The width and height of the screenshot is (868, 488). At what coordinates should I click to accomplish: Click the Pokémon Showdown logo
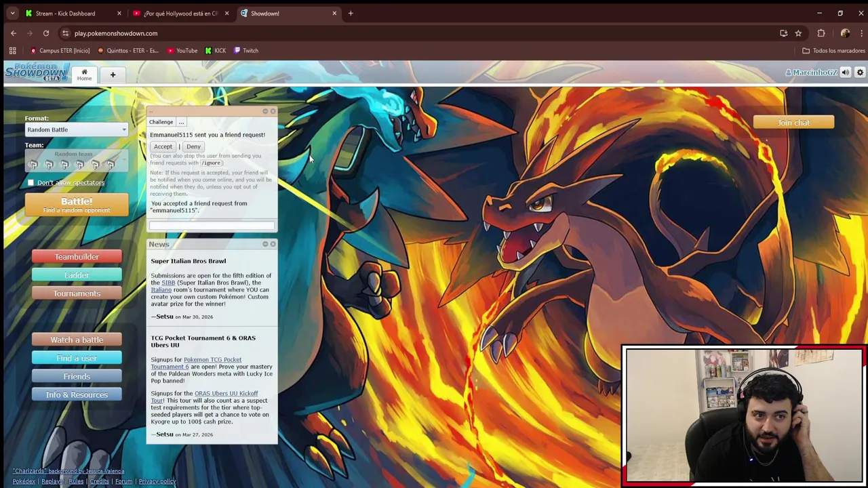(x=37, y=73)
